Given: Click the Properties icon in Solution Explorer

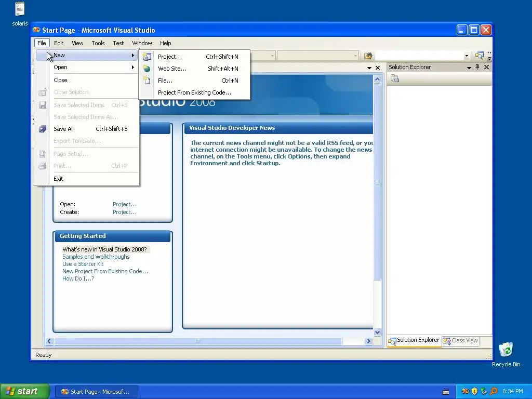Looking at the screenshot, I should (x=395, y=79).
